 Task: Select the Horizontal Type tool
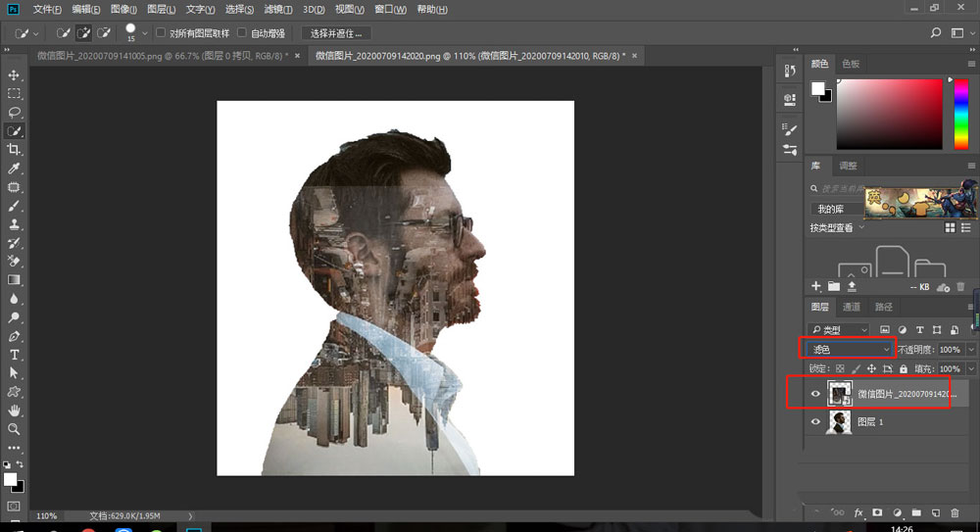point(14,354)
